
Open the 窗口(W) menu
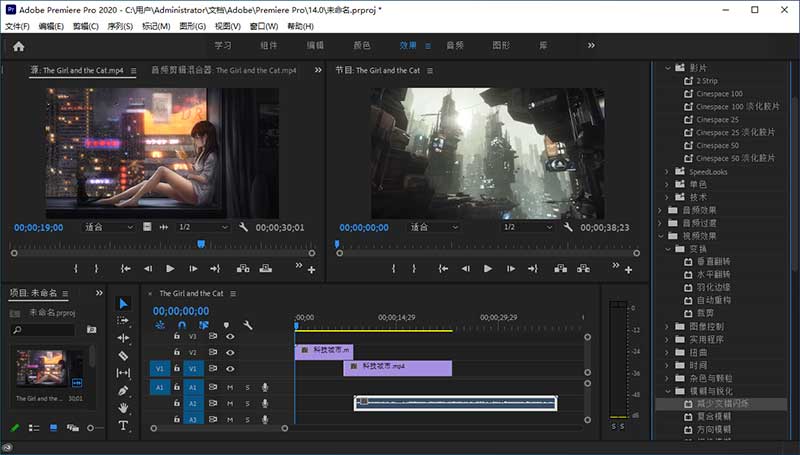(x=264, y=26)
